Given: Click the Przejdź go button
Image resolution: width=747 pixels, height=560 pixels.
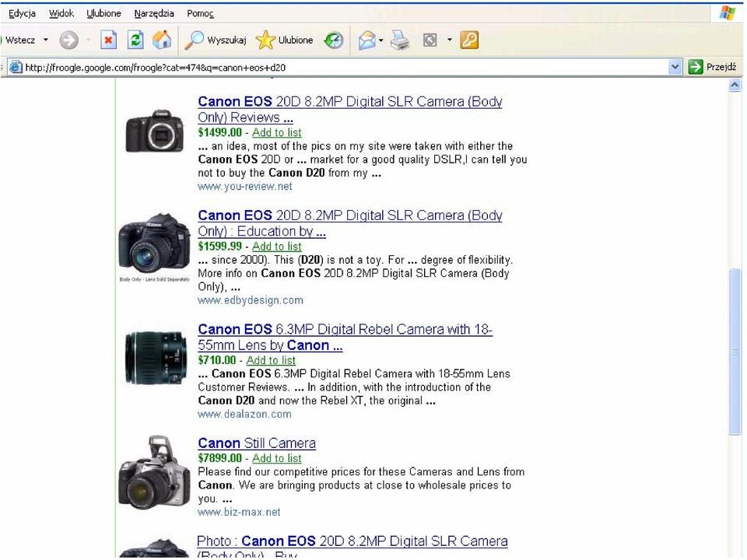Looking at the screenshot, I should pos(713,67).
